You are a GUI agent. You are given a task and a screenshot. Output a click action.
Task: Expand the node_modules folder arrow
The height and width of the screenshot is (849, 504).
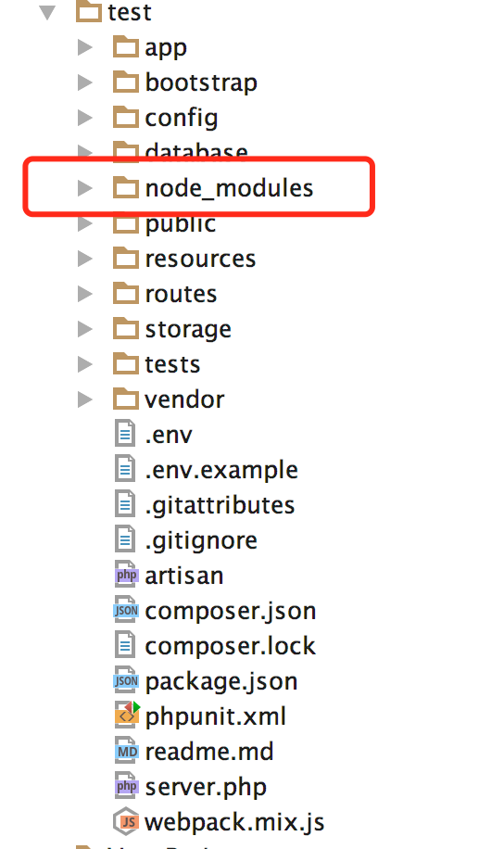[84, 188]
